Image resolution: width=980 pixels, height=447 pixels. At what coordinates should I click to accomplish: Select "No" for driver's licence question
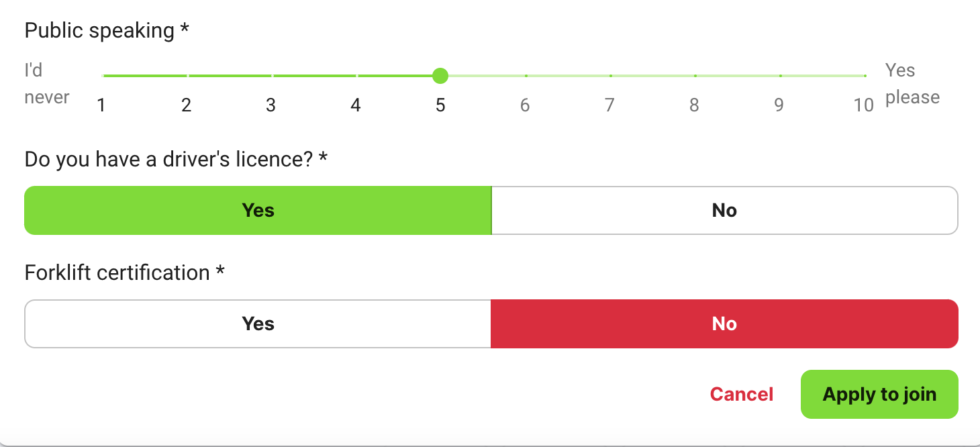tap(724, 210)
